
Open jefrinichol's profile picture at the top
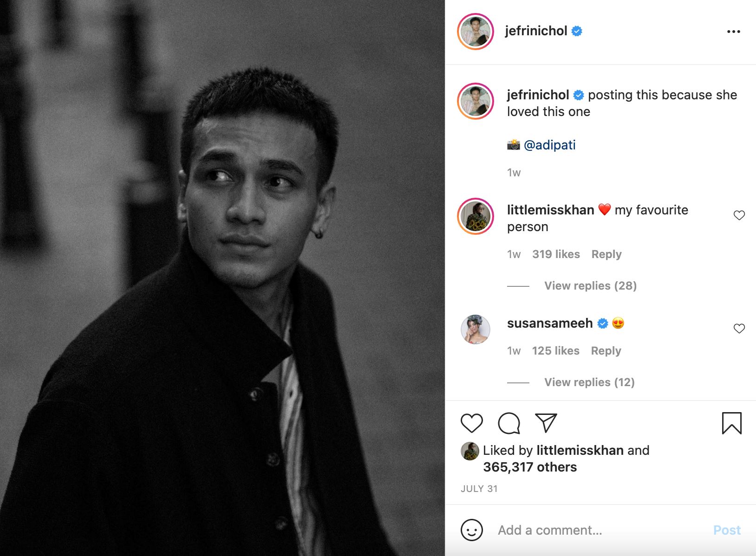click(475, 31)
